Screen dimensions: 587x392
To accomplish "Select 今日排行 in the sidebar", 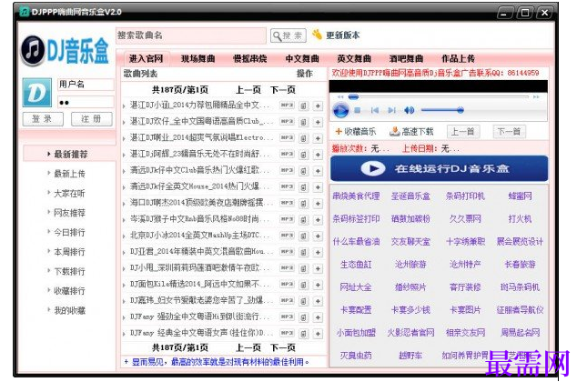I will pyautogui.click(x=70, y=232).
